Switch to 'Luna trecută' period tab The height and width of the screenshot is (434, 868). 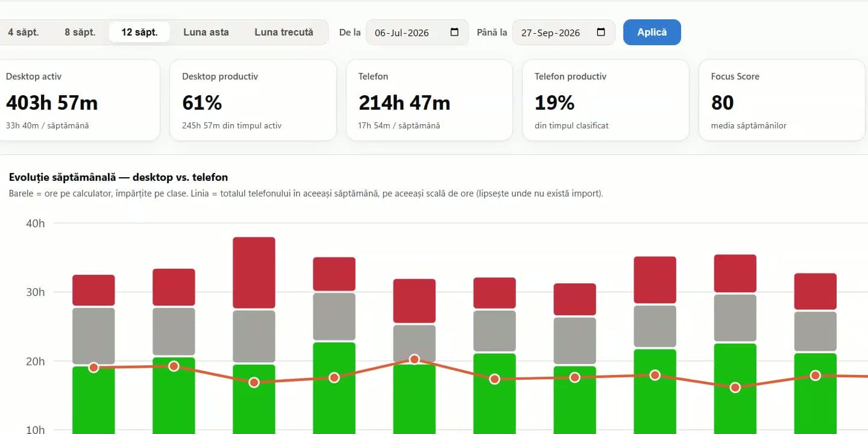pos(284,33)
